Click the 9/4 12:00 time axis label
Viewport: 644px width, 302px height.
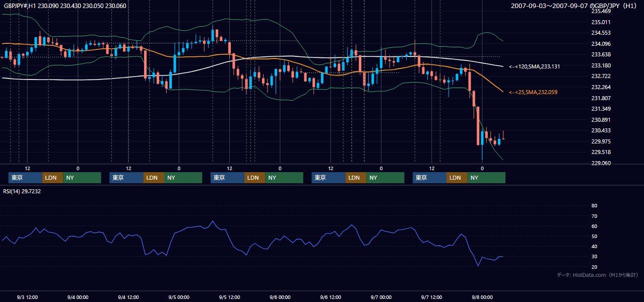(x=128, y=297)
